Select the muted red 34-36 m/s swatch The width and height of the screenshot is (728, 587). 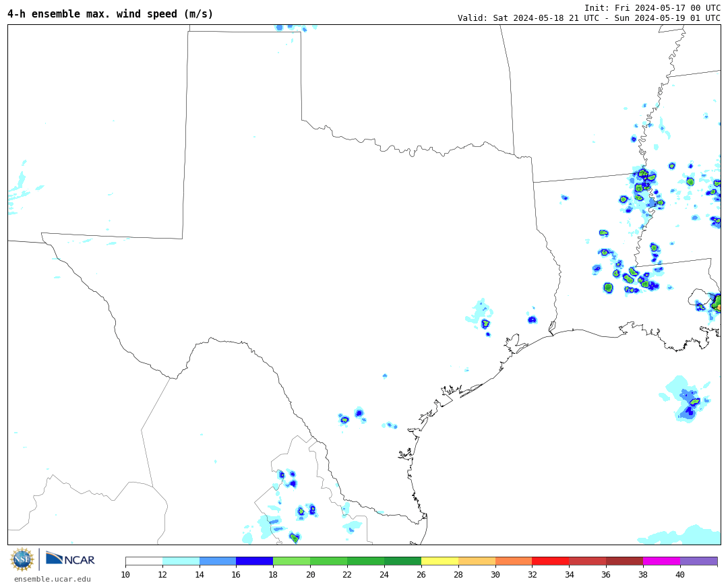pyautogui.click(x=588, y=561)
